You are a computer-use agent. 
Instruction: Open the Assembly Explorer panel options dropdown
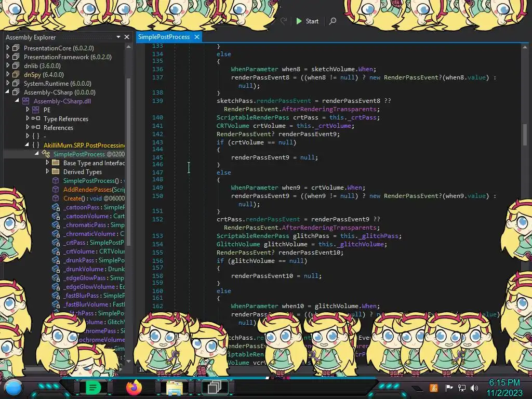tap(118, 37)
